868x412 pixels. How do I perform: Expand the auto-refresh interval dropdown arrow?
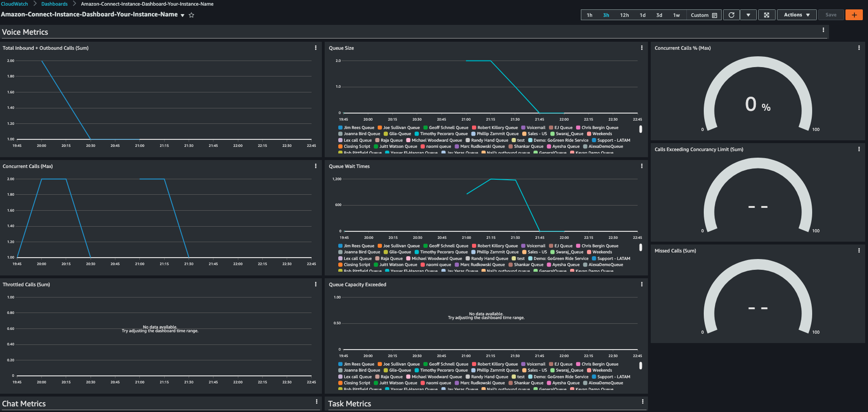point(748,15)
